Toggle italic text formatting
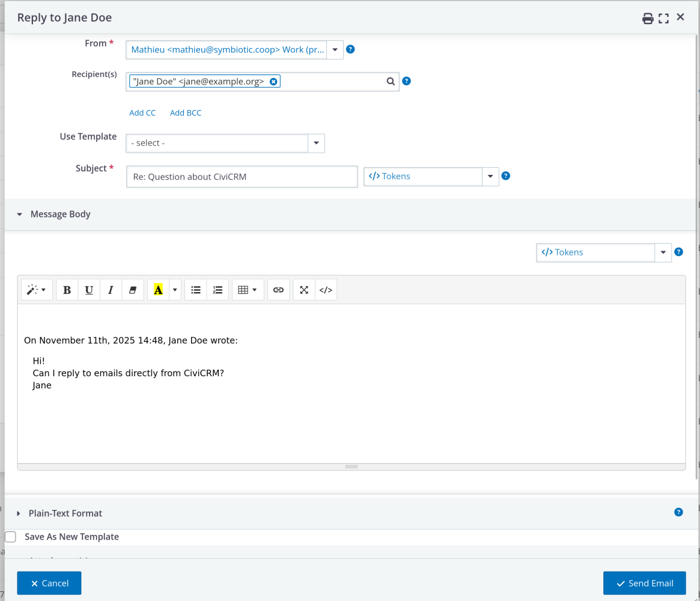This screenshot has height=601, width=700. pyautogui.click(x=111, y=290)
